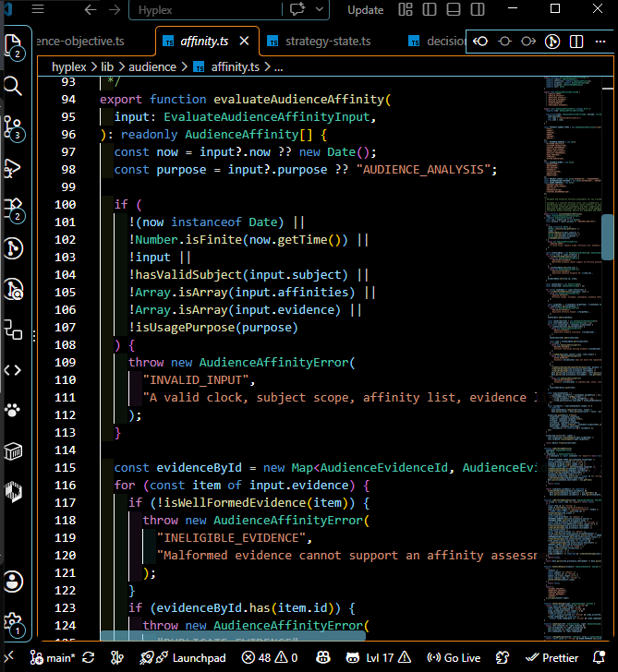Click the horizontal scrollbar at editor bottom
618x672 pixels.
point(233,636)
